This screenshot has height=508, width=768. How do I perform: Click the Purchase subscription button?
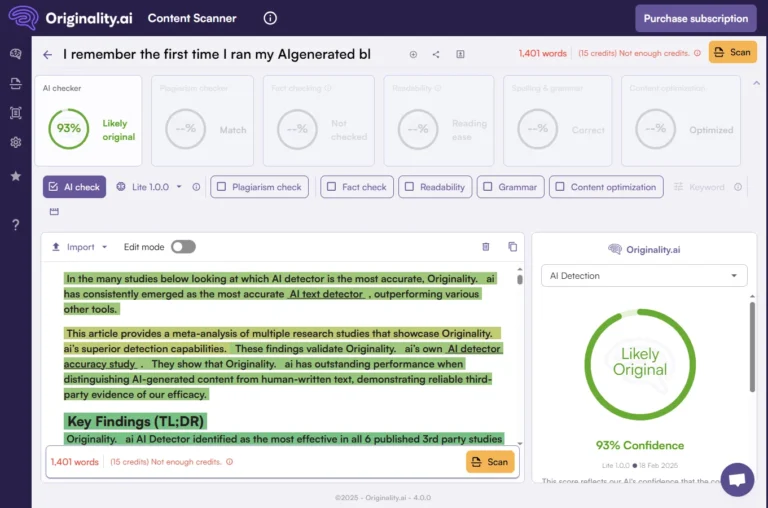pyautogui.click(x=696, y=19)
